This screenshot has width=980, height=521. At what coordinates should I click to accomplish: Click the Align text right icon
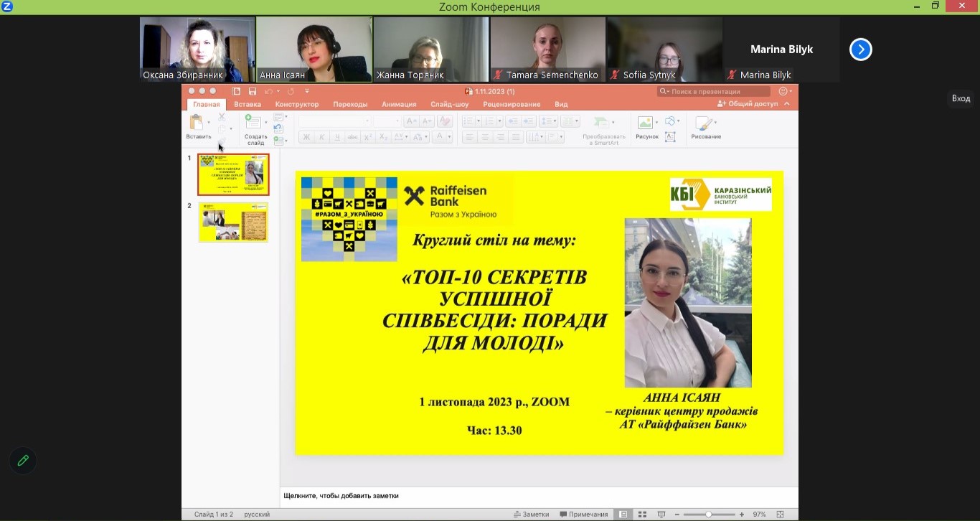pyautogui.click(x=500, y=137)
